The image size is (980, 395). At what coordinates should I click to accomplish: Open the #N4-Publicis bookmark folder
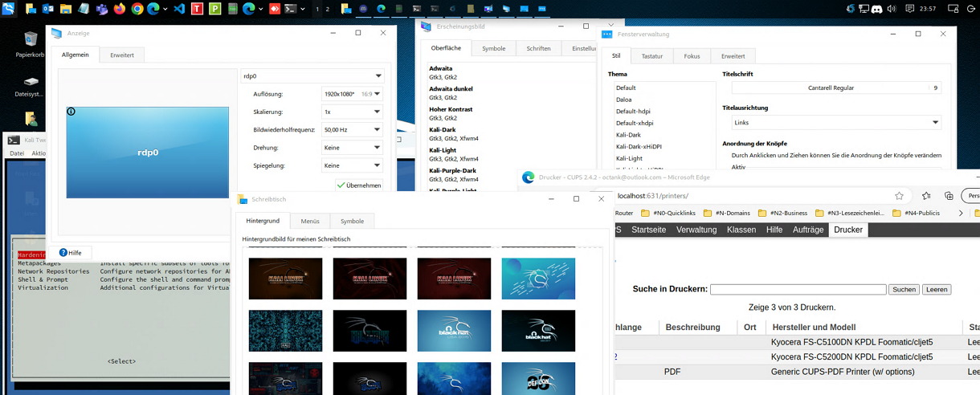[x=916, y=213]
